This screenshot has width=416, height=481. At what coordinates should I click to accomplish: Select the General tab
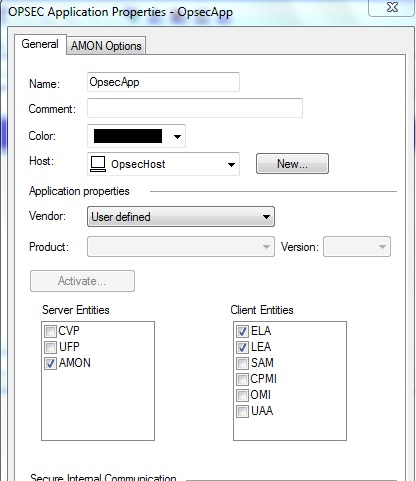click(40, 44)
